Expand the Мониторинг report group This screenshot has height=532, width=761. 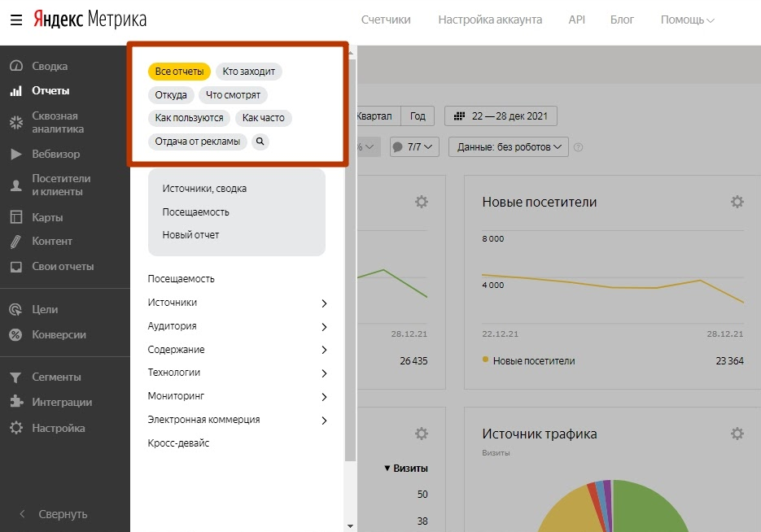(238, 396)
